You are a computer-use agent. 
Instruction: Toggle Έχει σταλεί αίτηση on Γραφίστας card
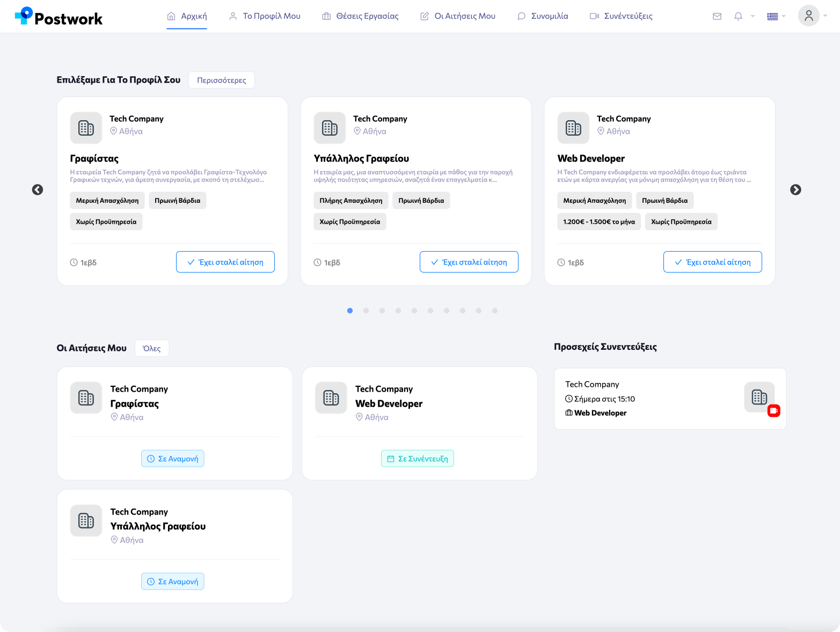(x=225, y=262)
